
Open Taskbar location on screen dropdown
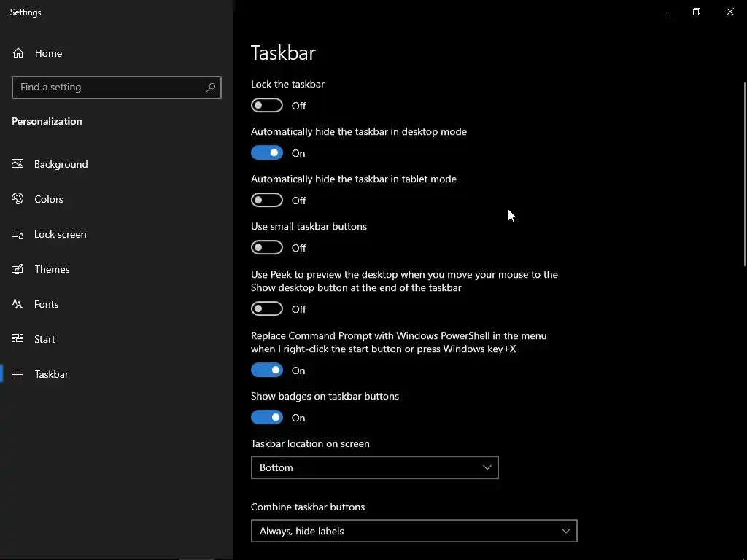click(x=374, y=467)
